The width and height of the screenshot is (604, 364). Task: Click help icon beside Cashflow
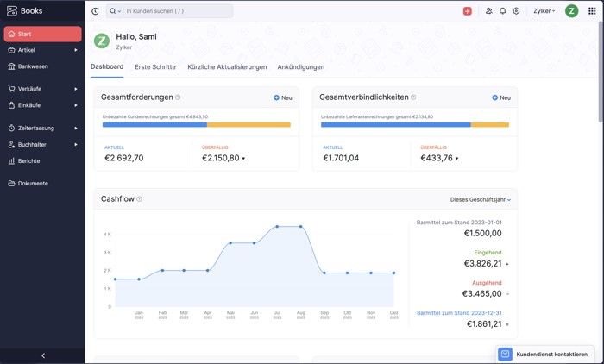[x=139, y=199]
